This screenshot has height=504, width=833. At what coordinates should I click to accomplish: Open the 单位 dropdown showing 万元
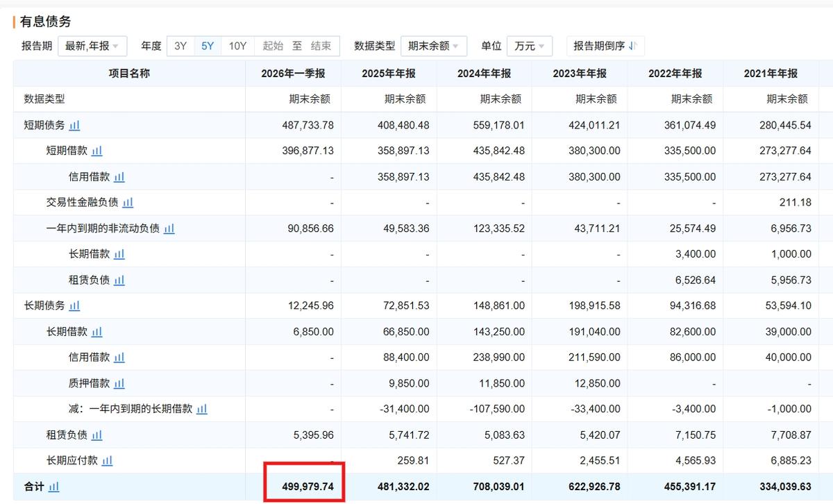point(530,46)
